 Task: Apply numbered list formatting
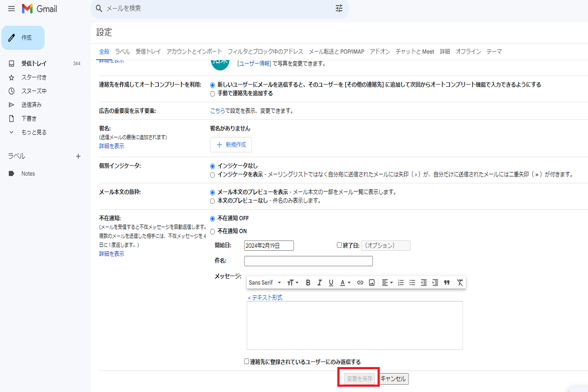[401, 283]
